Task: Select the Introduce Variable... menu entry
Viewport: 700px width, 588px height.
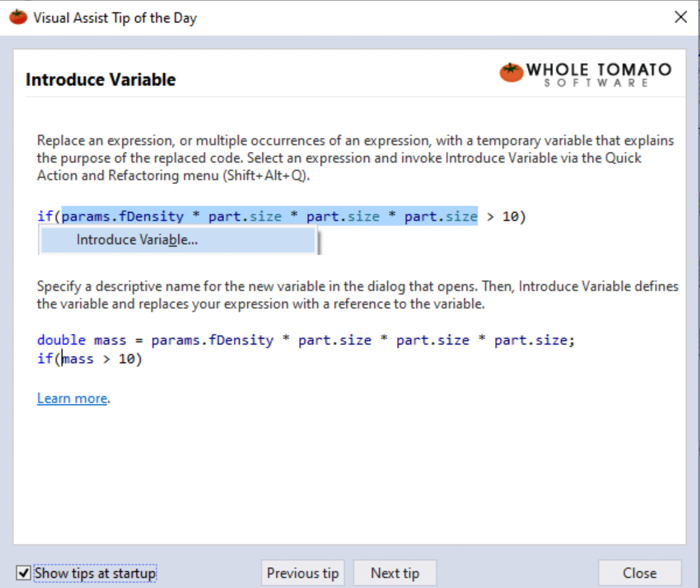Action: pyautogui.click(x=178, y=240)
